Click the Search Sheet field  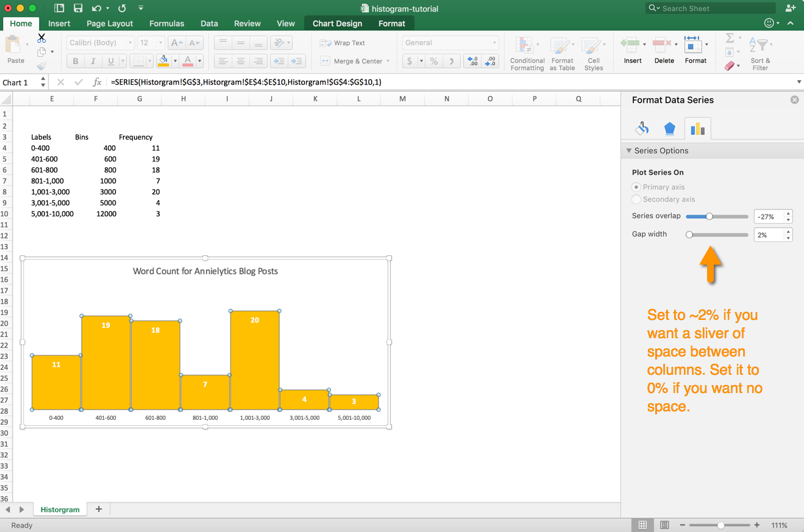(711, 9)
